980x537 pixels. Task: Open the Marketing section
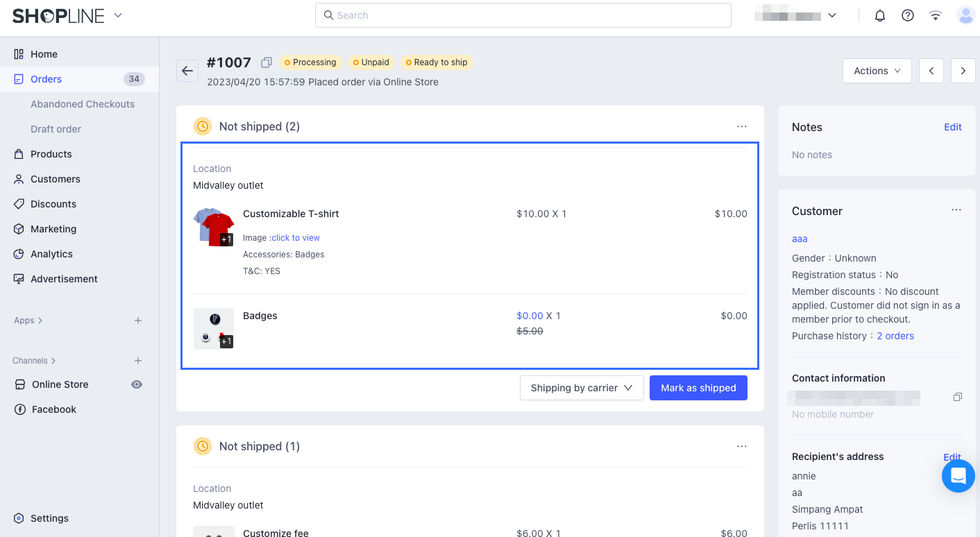tap(53, 228)
